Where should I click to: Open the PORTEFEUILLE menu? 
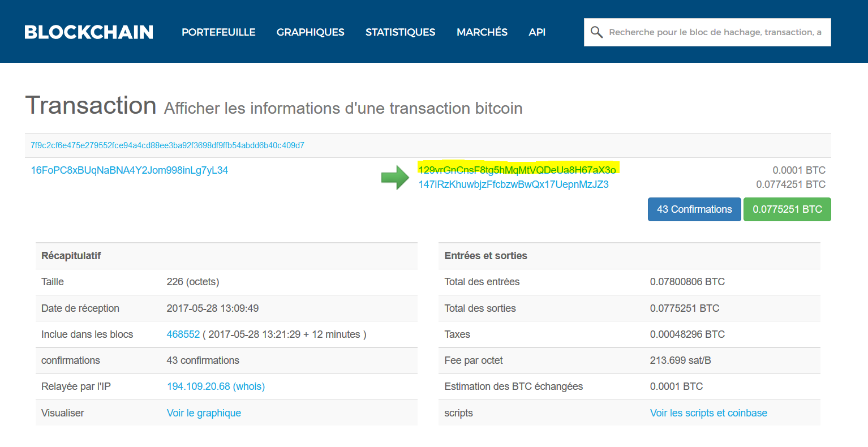tap(218, 32)
